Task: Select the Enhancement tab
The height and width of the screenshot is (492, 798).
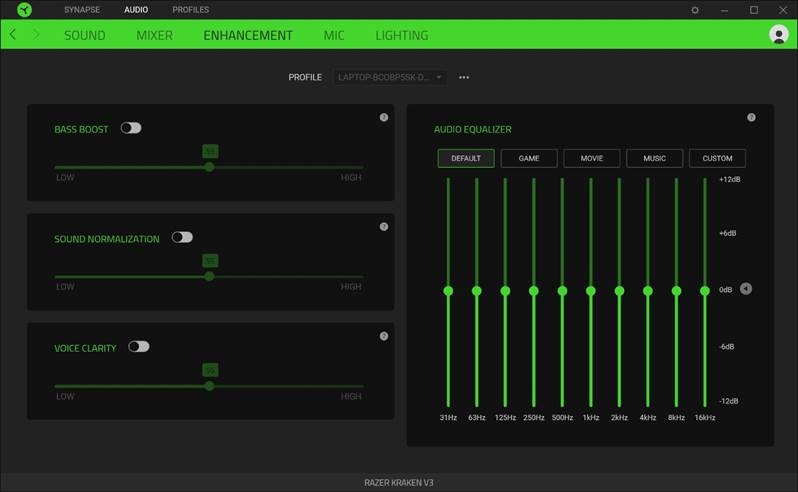Action: click(248, 35)
